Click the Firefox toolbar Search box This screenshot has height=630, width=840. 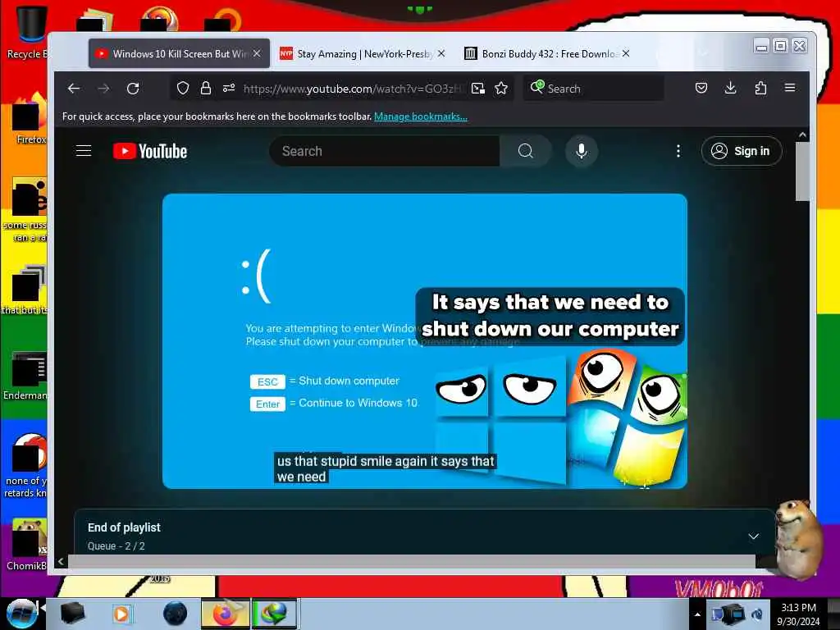click(594, 89)
